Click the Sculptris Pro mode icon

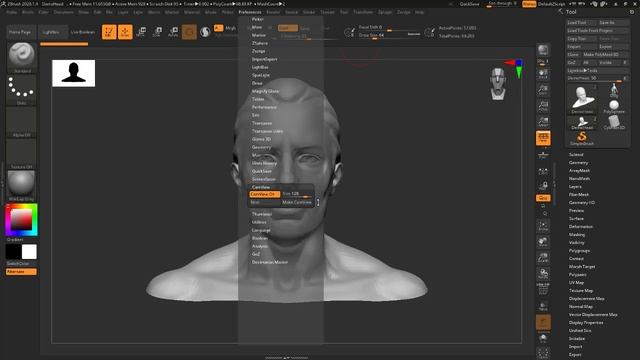(x=205, y=32)
